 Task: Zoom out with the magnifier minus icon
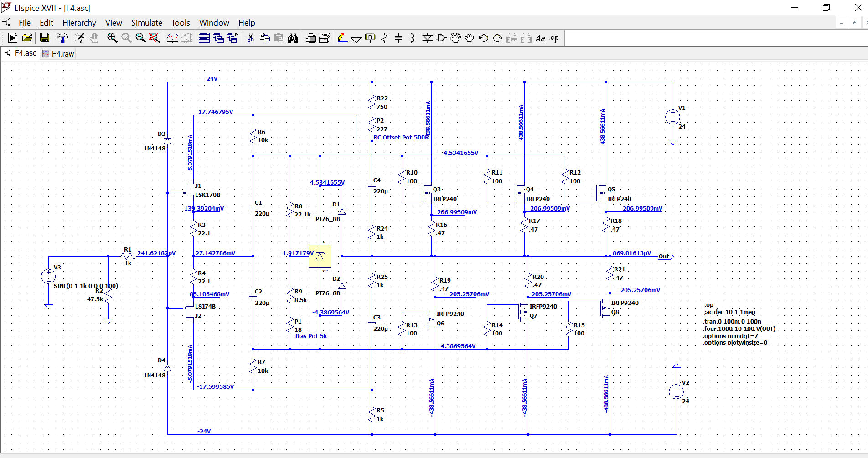click(140, 38)
